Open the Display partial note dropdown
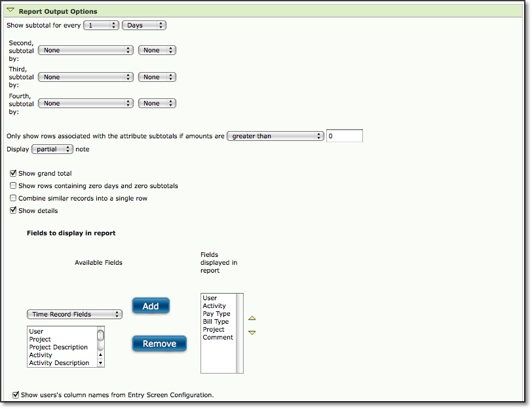The height and width of the screenshot is (409, 532). pyautogui.click(x=52, y=149)
